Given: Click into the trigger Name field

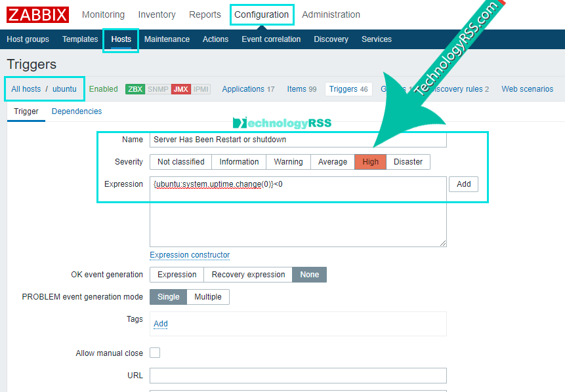Looking at the screenshot, I should pyautogui.click(x=298, y=140).
